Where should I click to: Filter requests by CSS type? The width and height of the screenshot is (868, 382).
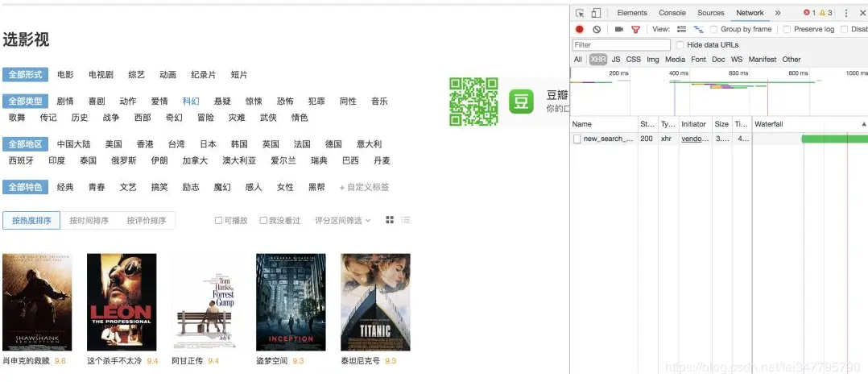(x=633, y=60)
